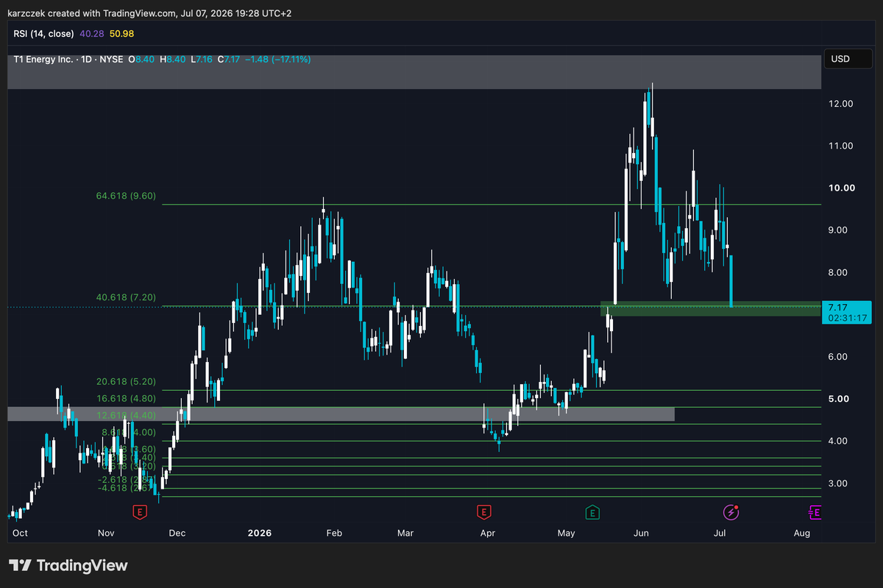
Task: Select the 12.618 (4.40) Fibonacci level label
Action: (126, 416)
